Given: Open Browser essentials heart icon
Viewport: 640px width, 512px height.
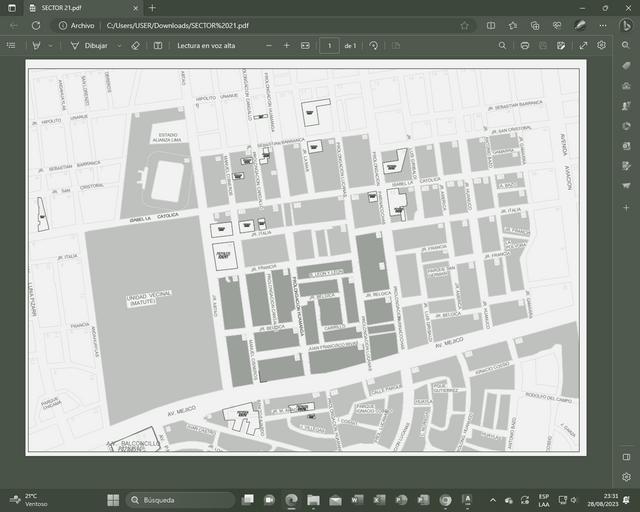Looking at the screenshot, I should (x=557, y=25).
